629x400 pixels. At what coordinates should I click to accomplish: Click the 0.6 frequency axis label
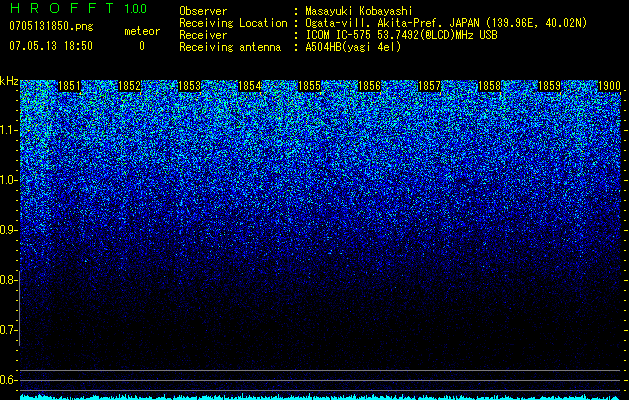click(9, 380)
